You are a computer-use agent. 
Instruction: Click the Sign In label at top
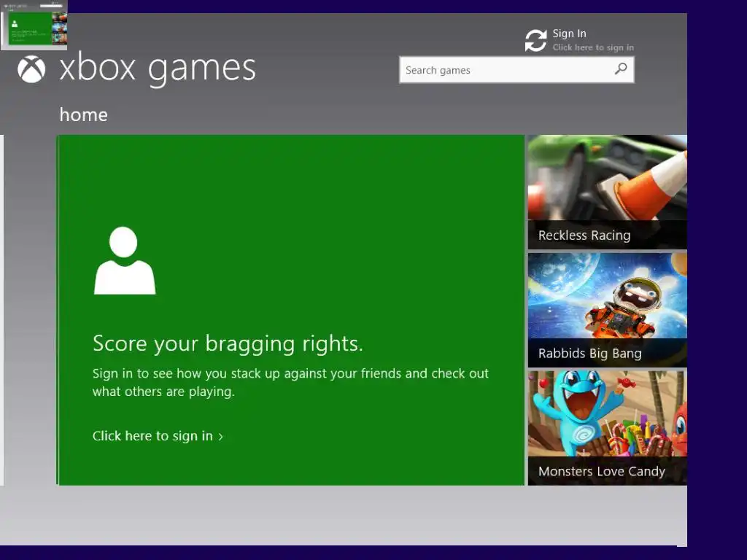pyautogui.click(x=569, y=34)
